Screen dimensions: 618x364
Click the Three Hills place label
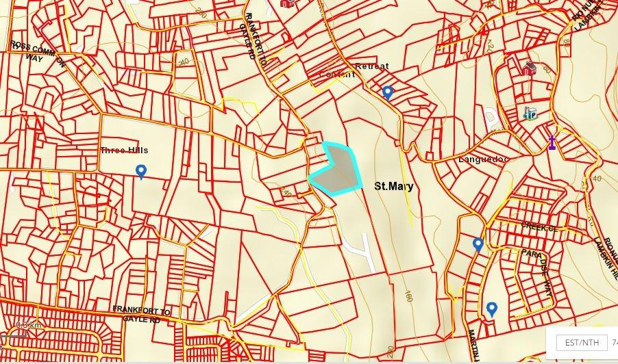coord(124,151)
